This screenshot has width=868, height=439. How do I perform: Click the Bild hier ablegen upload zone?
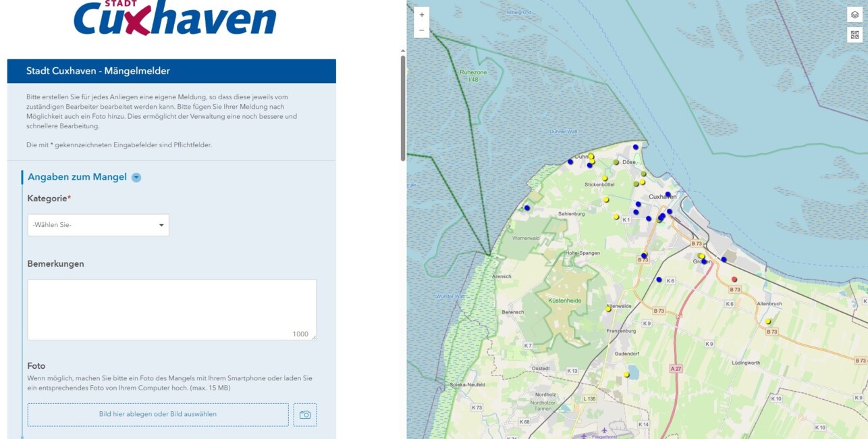pos(158,415)
